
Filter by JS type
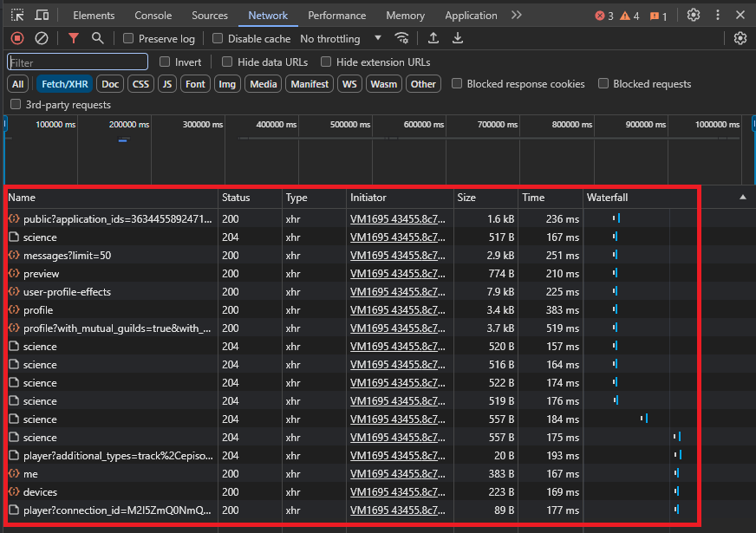coord(167,84)
